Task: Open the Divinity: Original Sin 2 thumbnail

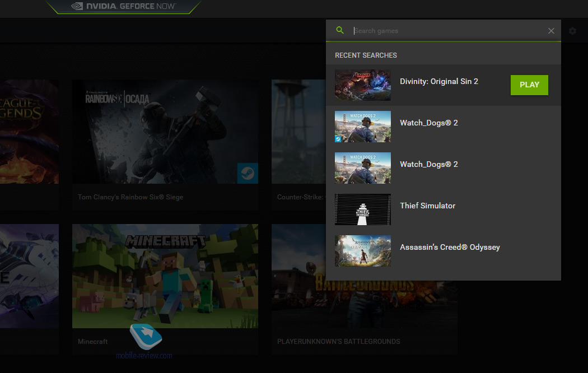Action: (x=363, y=85)
